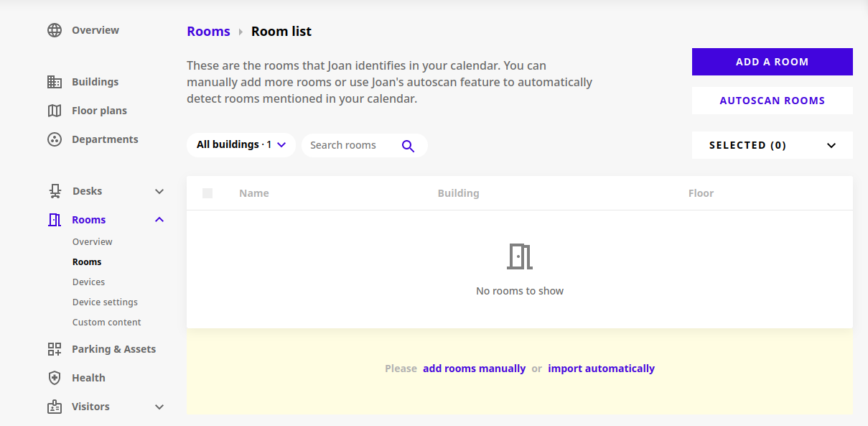Viewport: 868px width, 426px height.
Task: Click the Floor plans map icon
Action: click(x=55, y=111)
